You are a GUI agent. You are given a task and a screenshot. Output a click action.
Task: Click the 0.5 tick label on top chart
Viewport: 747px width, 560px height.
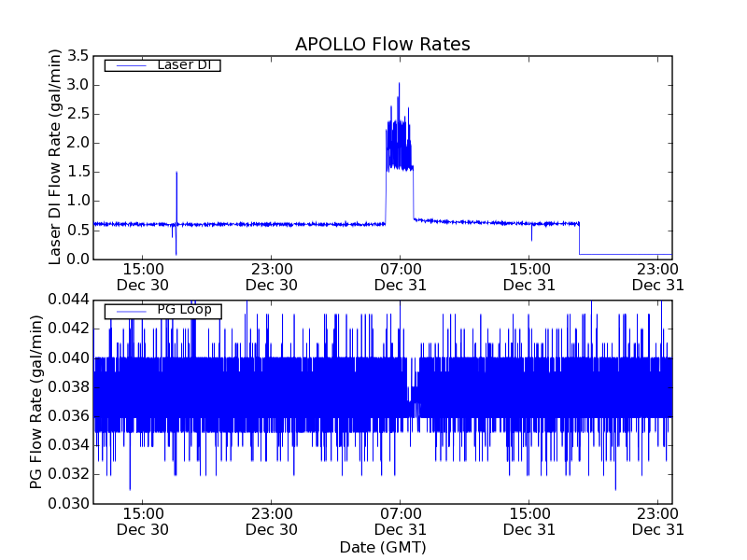[x=78, y=230]
